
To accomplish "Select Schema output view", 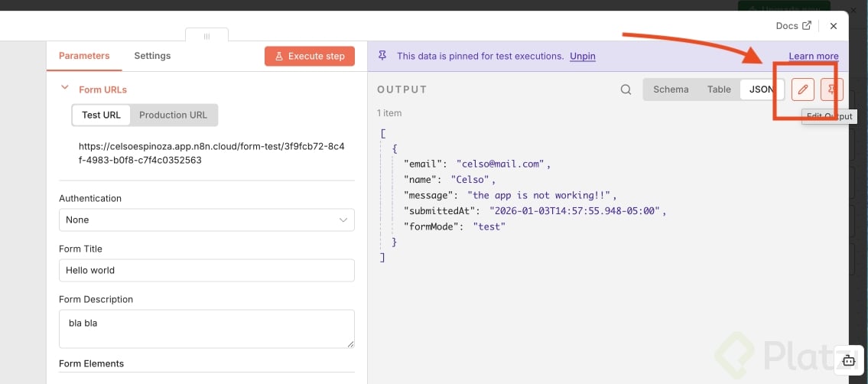I will click(x=671, y=89).
